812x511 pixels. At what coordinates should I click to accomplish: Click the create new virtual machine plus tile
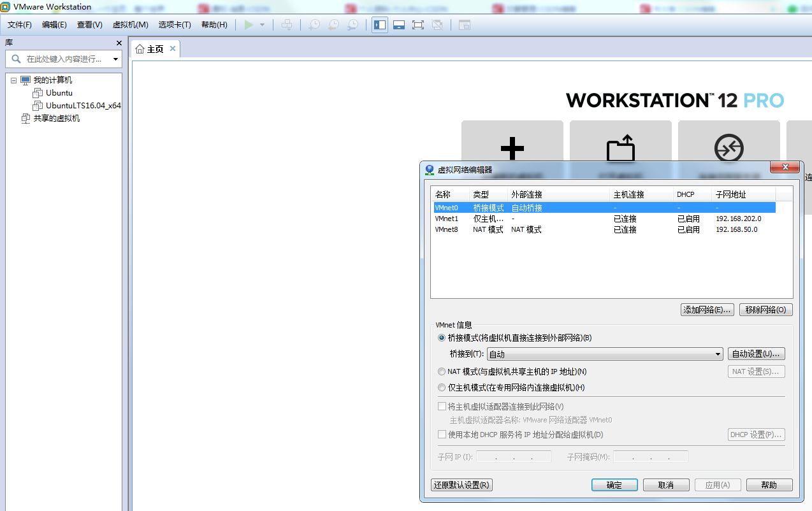click(x=512, y=149)
